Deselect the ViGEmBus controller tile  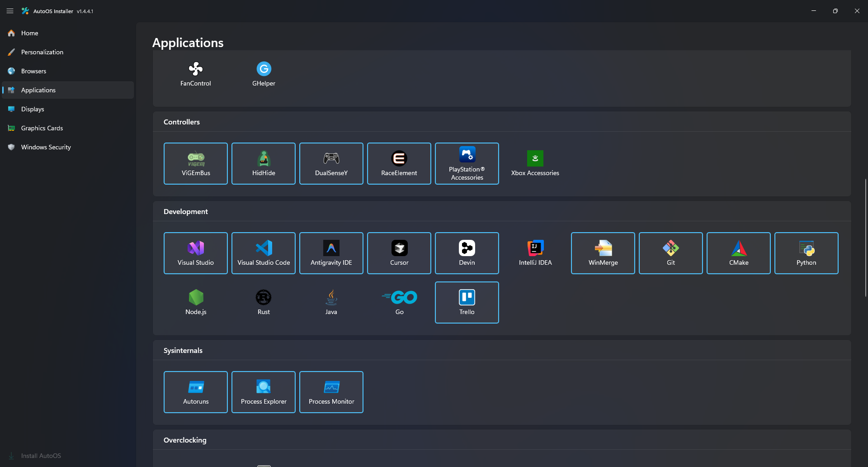(x=196, y=163)
